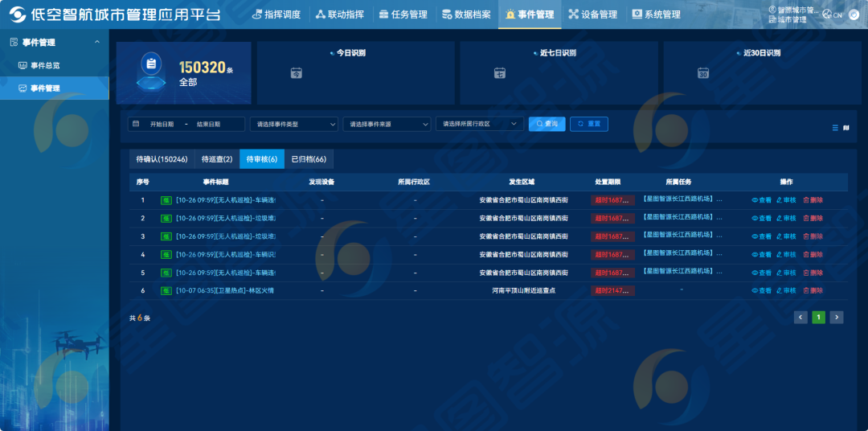Open the calendar icon in 今日识别 card
868x431 pixels.
296,73
